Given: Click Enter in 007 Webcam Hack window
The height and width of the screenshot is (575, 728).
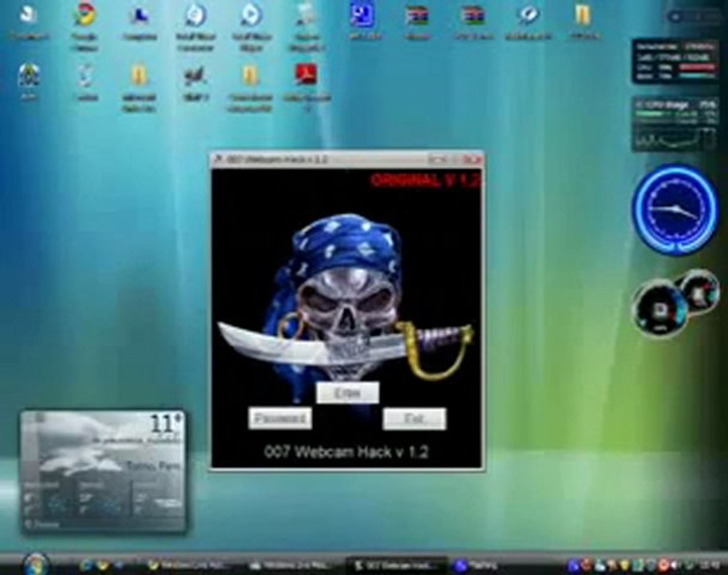Looking at the screenshot, I should (x=347, y=392).
